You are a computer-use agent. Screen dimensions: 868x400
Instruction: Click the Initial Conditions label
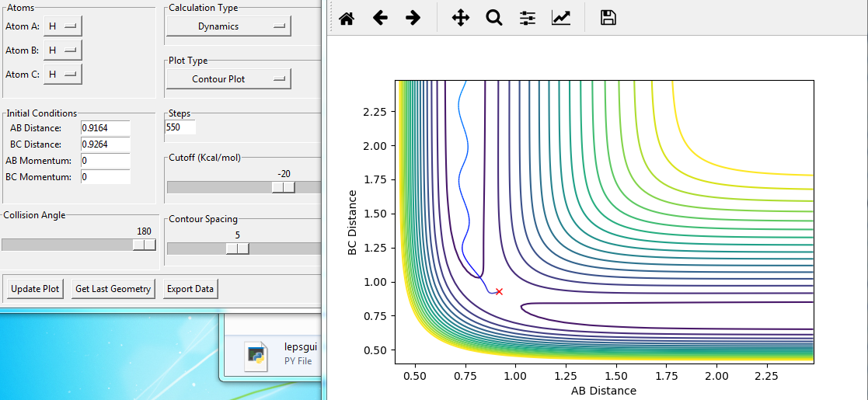point(41,113)
